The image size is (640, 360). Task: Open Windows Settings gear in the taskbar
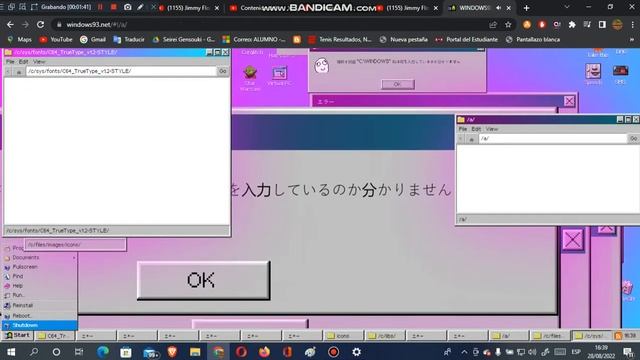[356, 352]
